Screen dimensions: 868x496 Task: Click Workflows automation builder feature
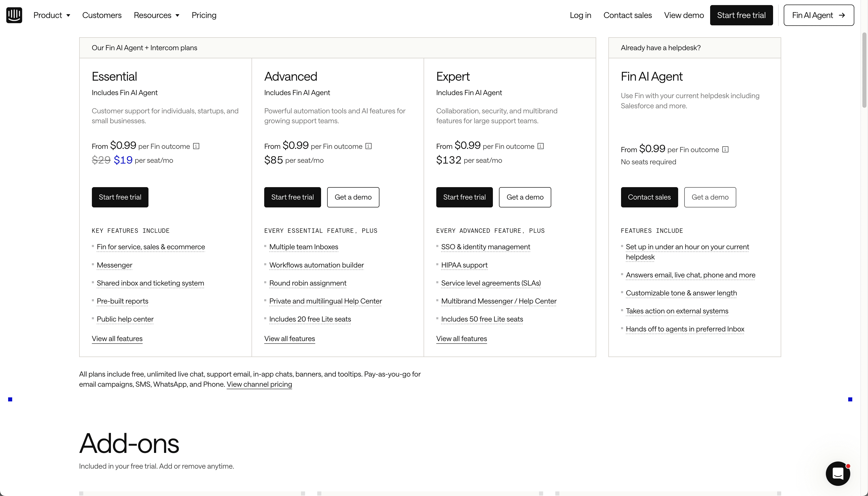[317, 265]
